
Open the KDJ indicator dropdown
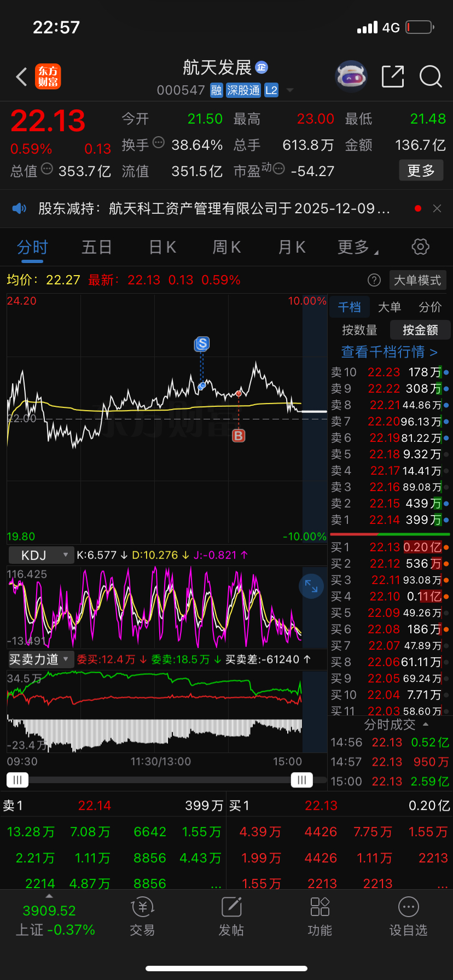tap(40, 555)
